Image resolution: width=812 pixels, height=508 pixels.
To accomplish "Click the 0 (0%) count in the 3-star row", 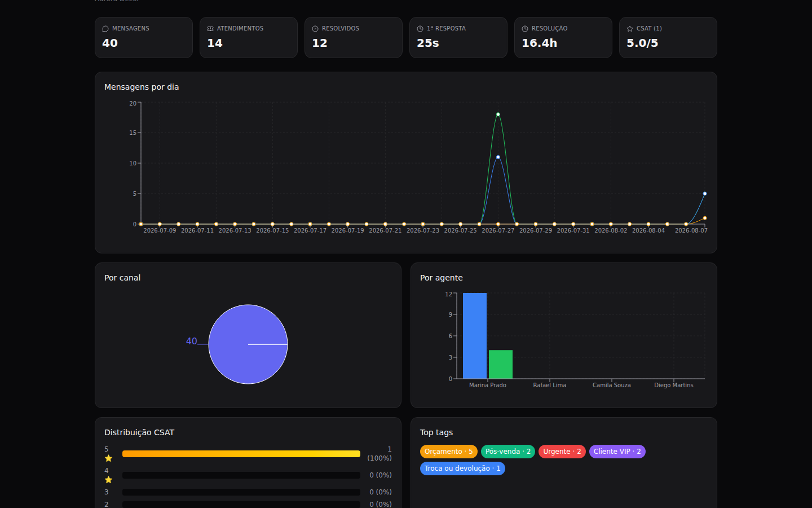I will [381, 492].
